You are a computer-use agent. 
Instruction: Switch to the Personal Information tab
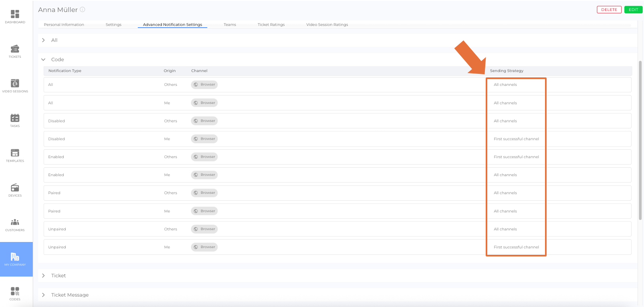pos(64,24)
